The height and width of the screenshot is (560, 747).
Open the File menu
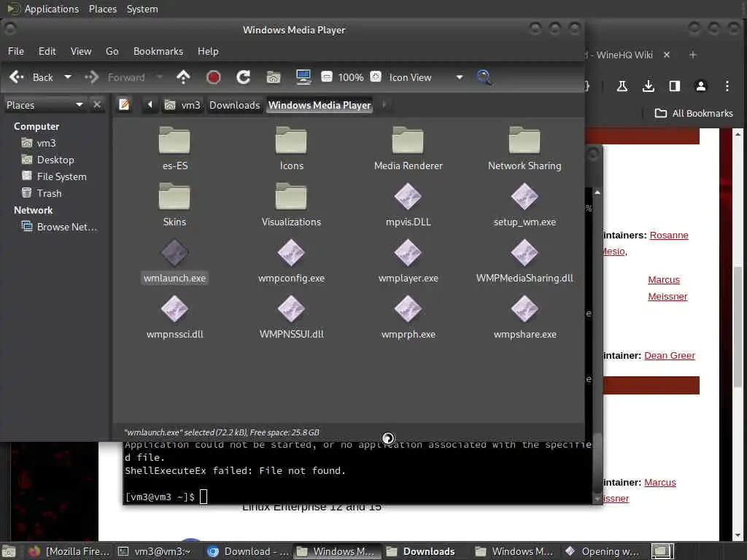pos(16,51)
